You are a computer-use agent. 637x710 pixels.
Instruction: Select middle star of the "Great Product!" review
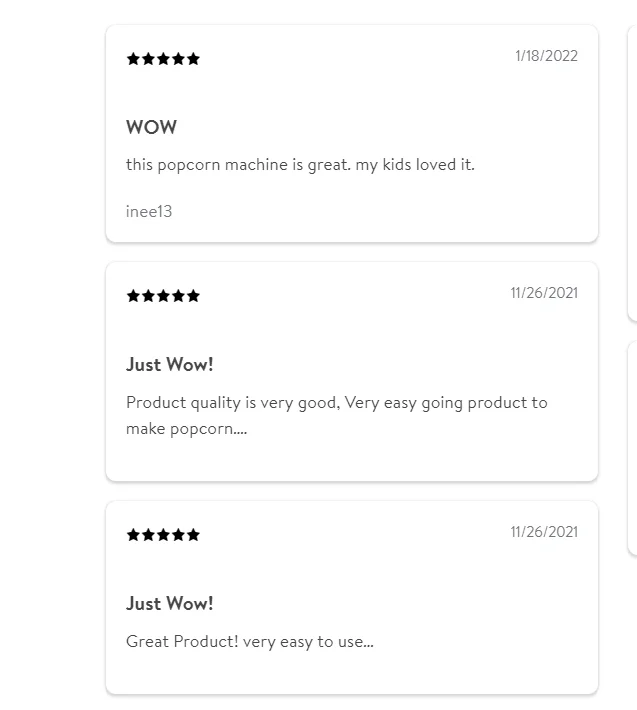163,535
